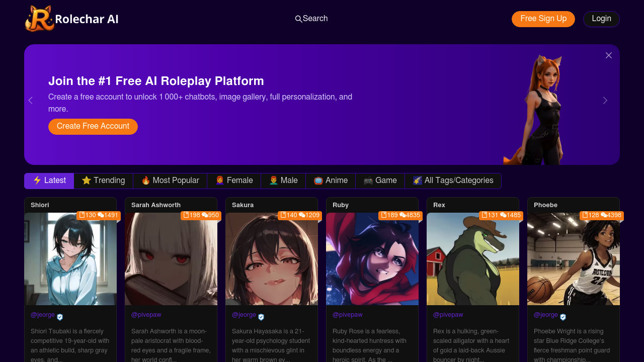Select the Latest tab

[49, 181]
